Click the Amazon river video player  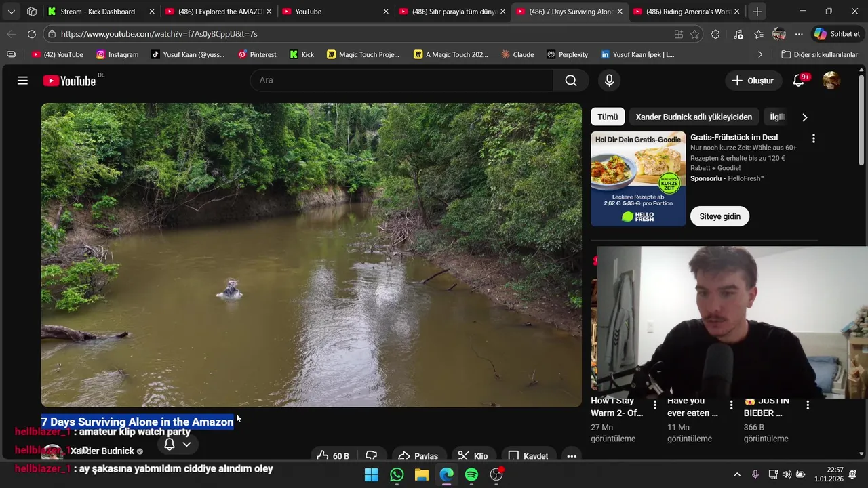311,255
